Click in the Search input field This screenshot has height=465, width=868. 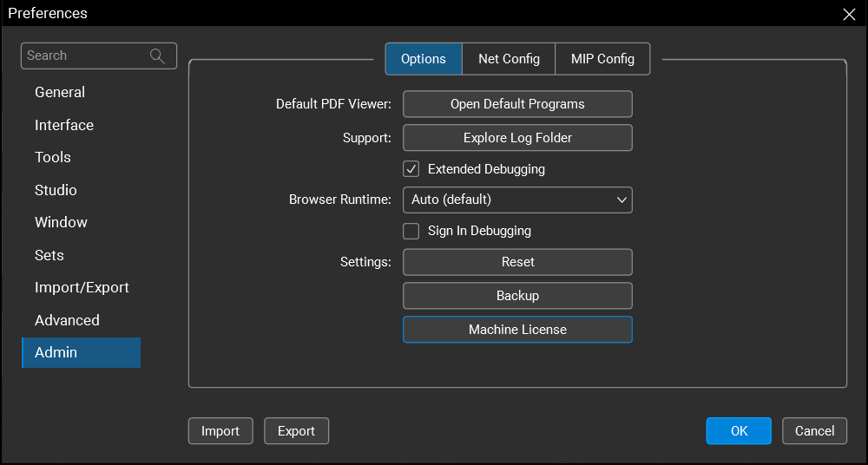(85, 56)
